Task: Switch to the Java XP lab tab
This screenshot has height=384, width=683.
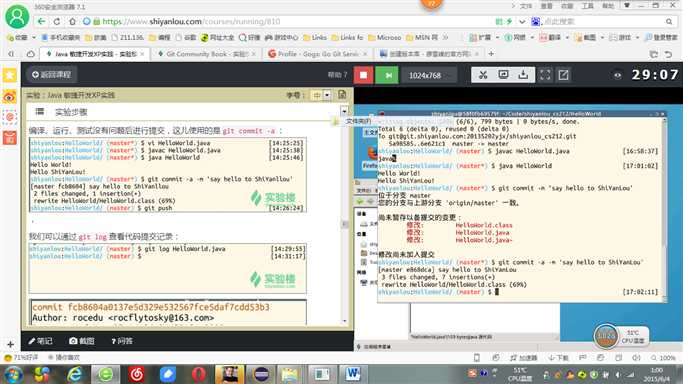Action: tap(96, 54)
